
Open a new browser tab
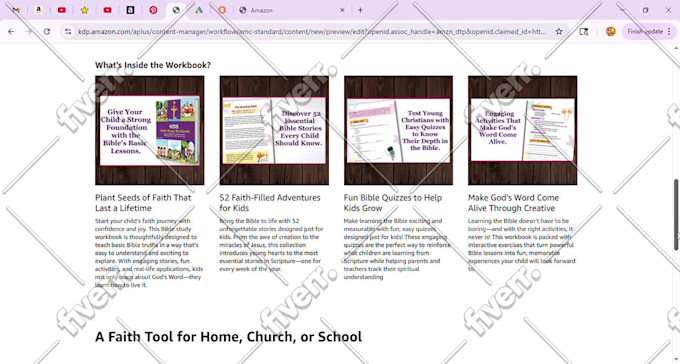click(360, 10)
